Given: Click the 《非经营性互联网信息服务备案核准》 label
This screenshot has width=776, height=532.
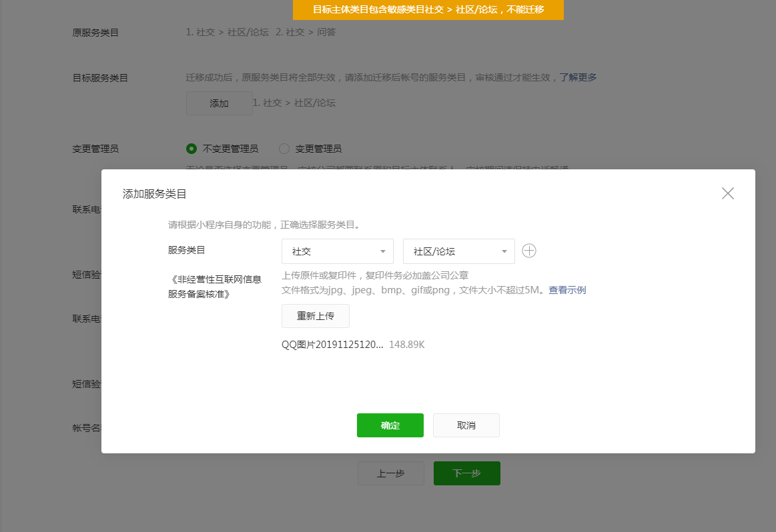Looking at the screenshot, I should [215, 287].
